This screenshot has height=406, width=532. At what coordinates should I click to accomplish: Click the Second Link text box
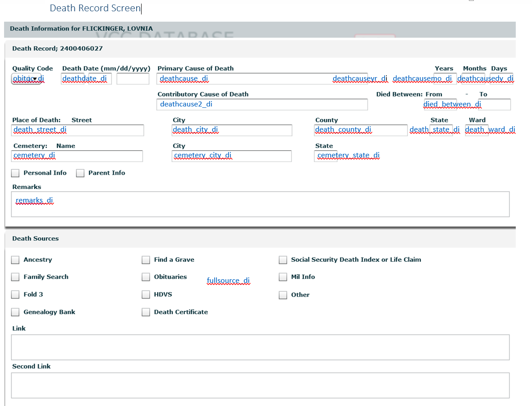coord(260,385)
